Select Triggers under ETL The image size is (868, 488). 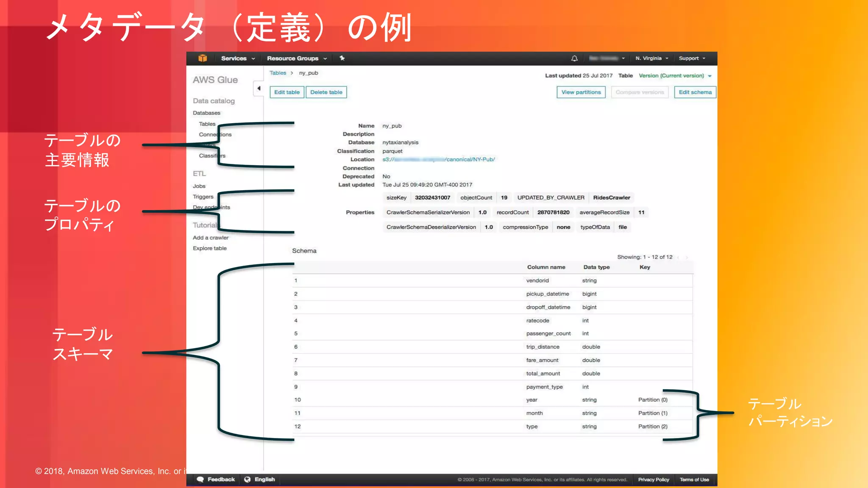(203, 197)
